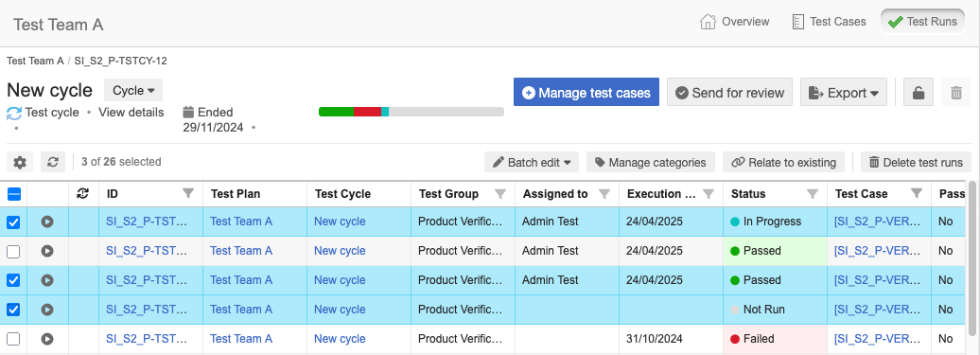Image resolution: width=980 pixels, height=355 pixels.
Task: Uncheck the In Progress row checkbox
Action: tap(13, 222)
